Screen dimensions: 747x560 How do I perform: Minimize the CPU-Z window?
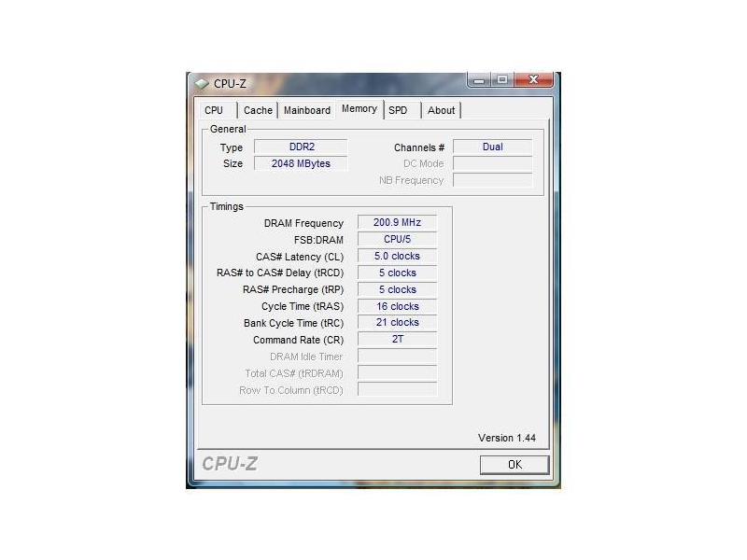(479, 80)
